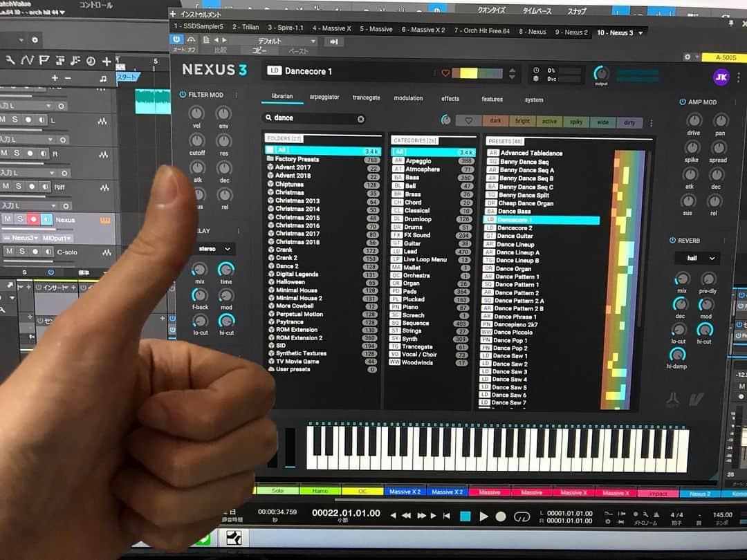Screen dimensions: 747x560
Task: Open the tag filter options menu
Action: (652, 123)
